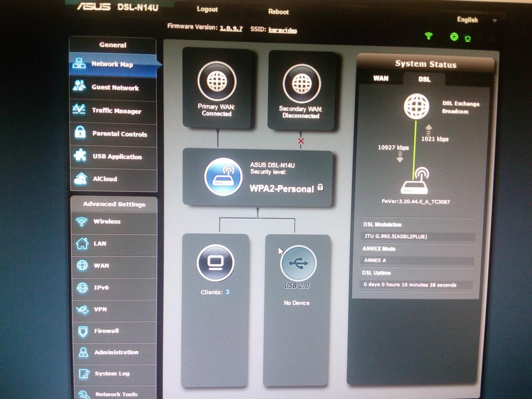
Task: Click the blue router icon in map
Action: [x=223, y=176]
